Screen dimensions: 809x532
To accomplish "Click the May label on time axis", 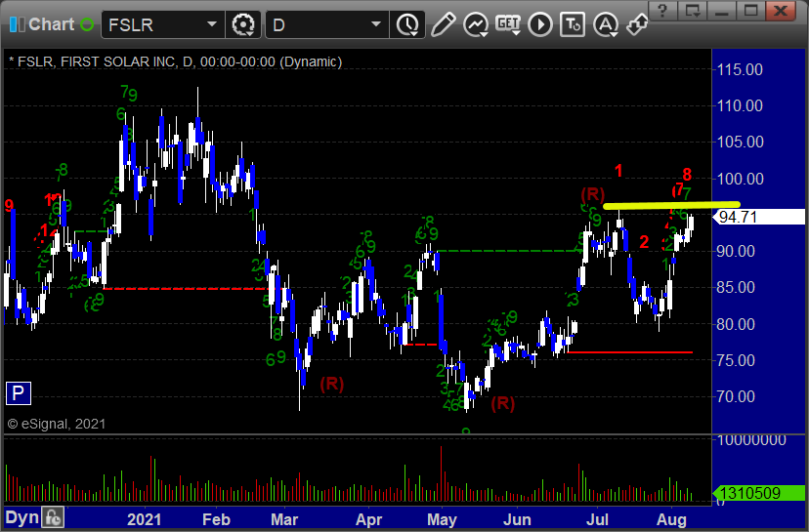I will click(442, 519).
